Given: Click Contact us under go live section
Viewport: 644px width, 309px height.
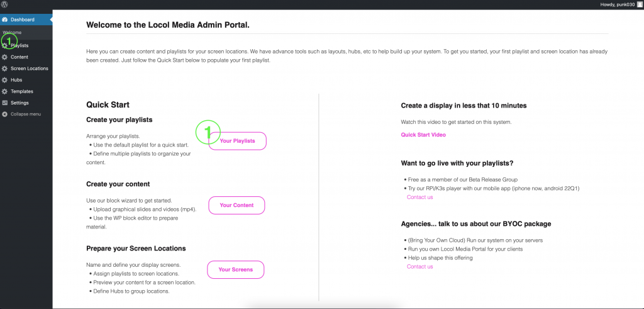Looking at the screenshot, I should [419, 197].
